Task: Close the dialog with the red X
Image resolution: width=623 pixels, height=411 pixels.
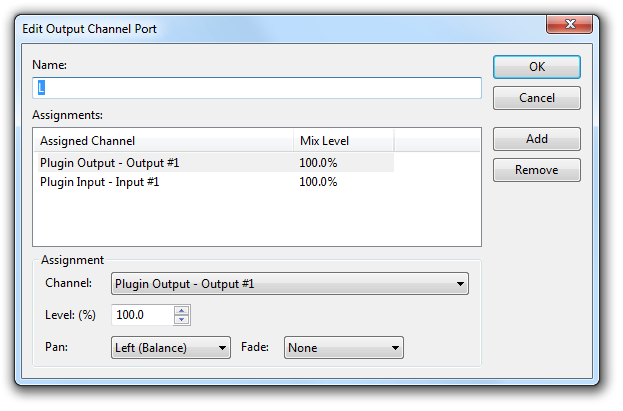Action: coord(569,24)
